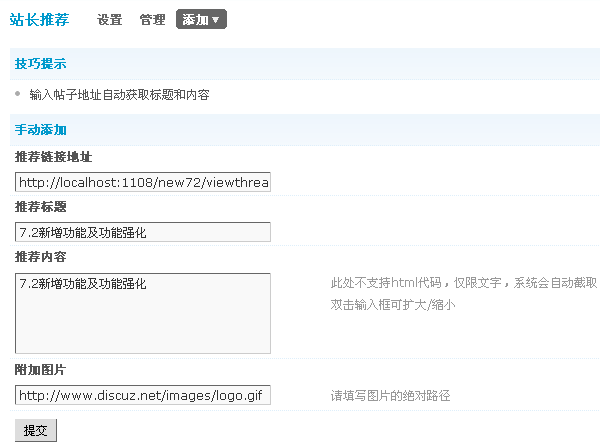Focus the 推荐链接地址 URL input field
Screen dimensions: 600x447
143,183
